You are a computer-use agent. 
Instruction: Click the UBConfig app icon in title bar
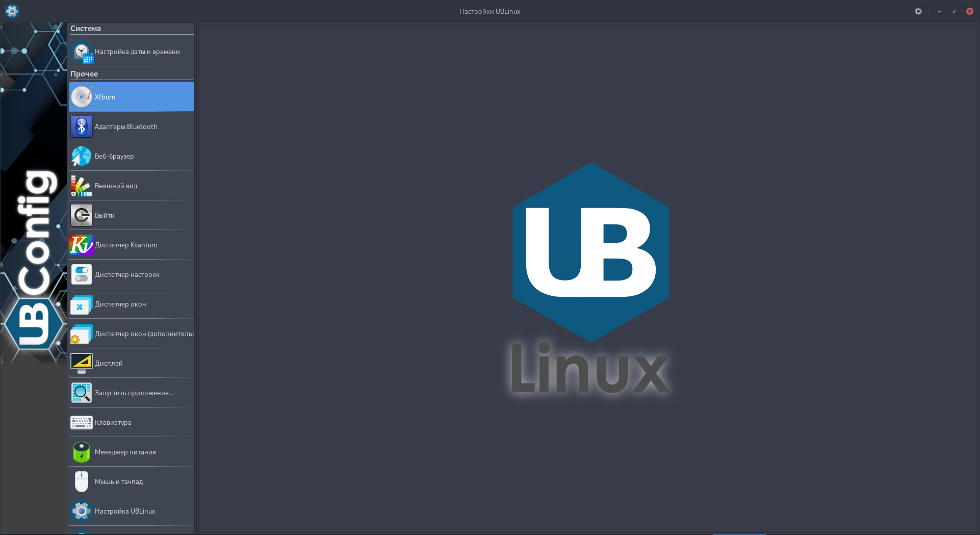point(12,11)
